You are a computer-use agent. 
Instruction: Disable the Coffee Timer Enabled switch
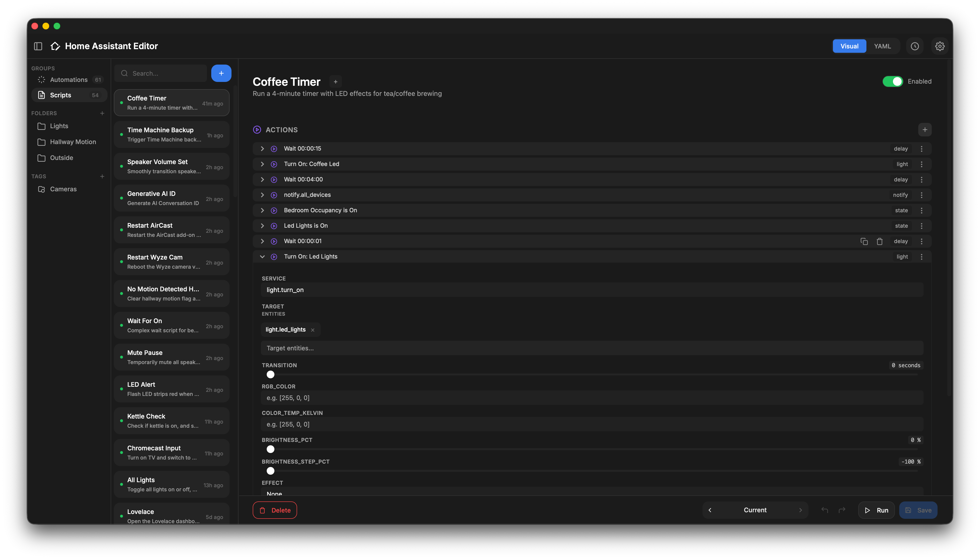click(x=892, y=81)
